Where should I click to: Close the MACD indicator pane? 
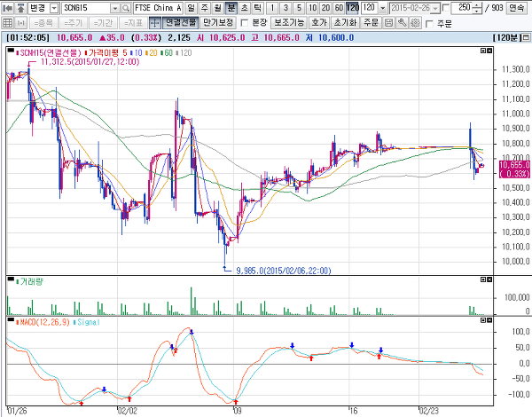pos(489,320)
